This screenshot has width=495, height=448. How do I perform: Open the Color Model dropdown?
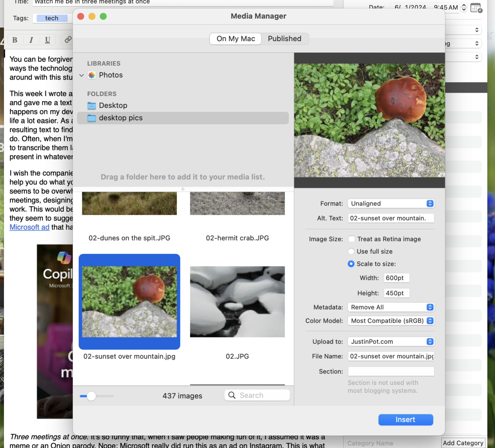[390, 321]
